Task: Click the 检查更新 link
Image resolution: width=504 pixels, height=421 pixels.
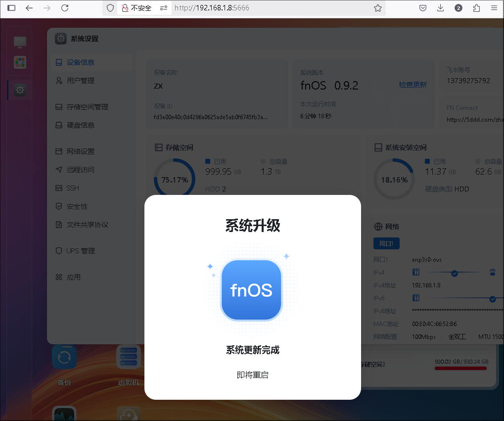Action: click(412, 85)
